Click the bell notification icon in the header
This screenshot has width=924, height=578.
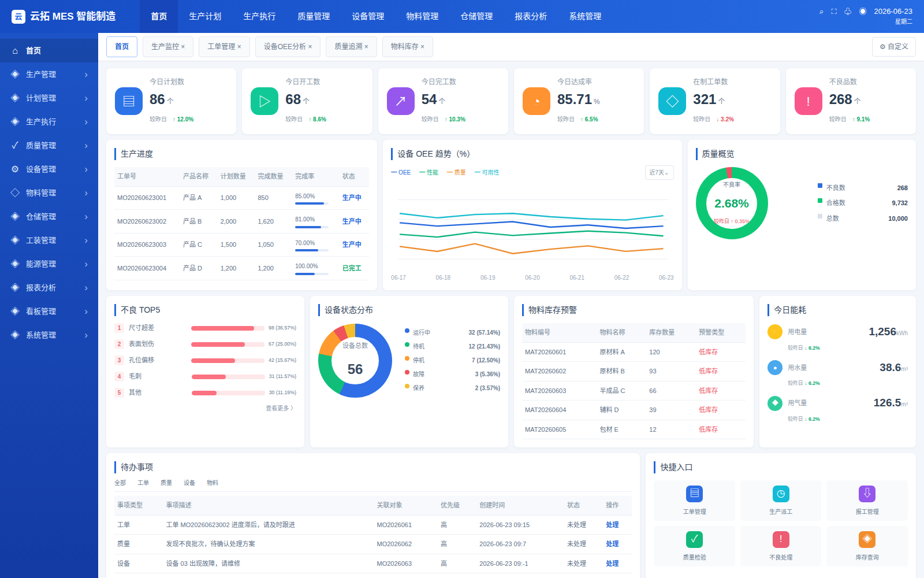pos(848,12)
